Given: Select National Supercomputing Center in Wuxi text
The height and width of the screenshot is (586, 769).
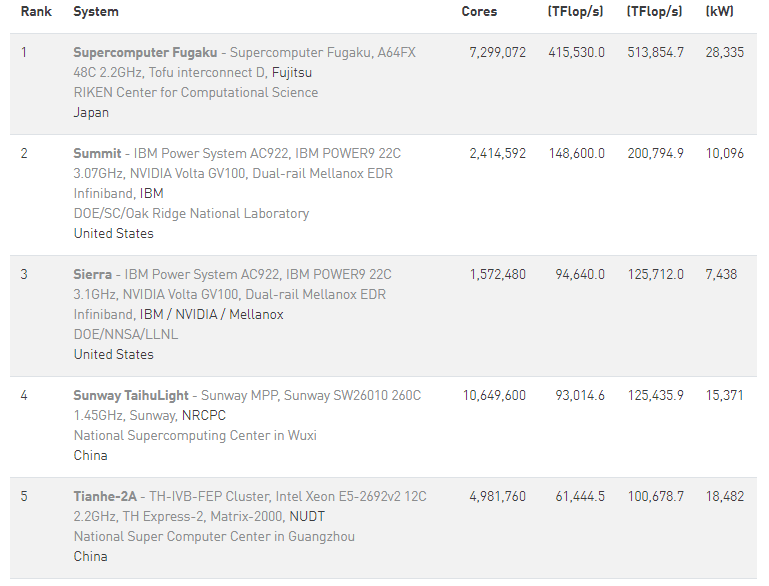Looking at the screenshot, I should coord(195,435).
